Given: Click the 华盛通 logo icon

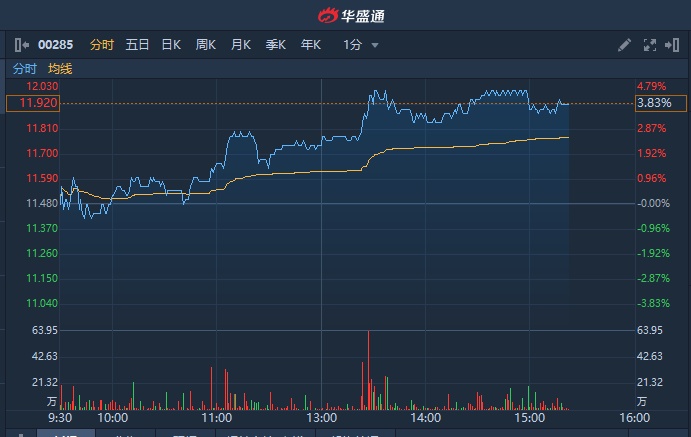Looking at the screenshot, I should point(329,15).
